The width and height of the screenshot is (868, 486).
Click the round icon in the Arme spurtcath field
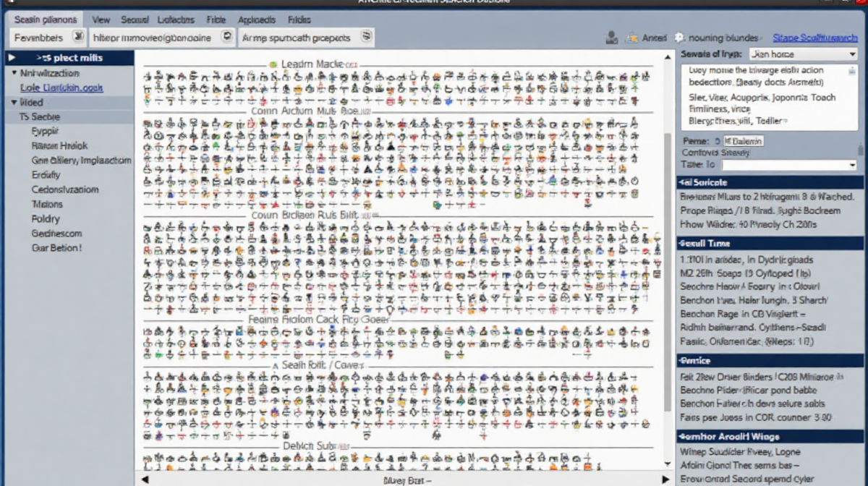pos(366,37)
